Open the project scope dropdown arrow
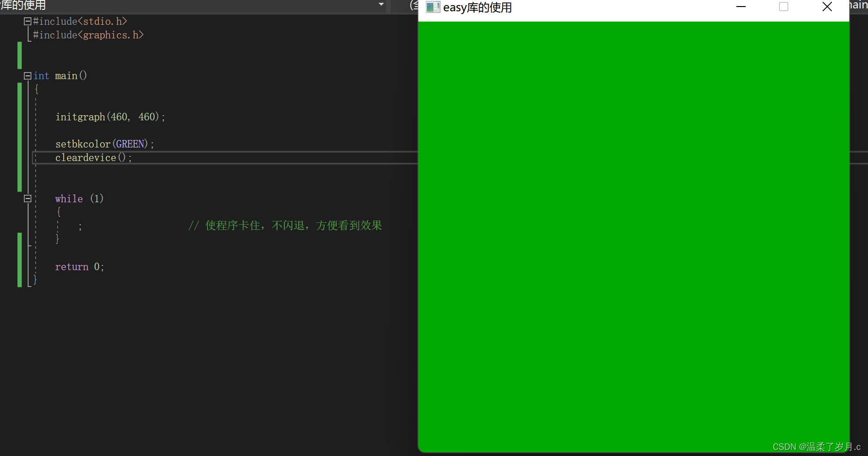The image size is (868, 456). 381,5
